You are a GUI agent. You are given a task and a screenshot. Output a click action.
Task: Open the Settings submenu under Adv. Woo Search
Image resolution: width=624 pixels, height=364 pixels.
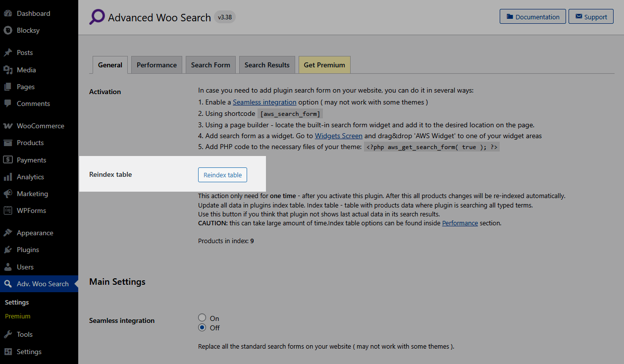tap(17, 302)
